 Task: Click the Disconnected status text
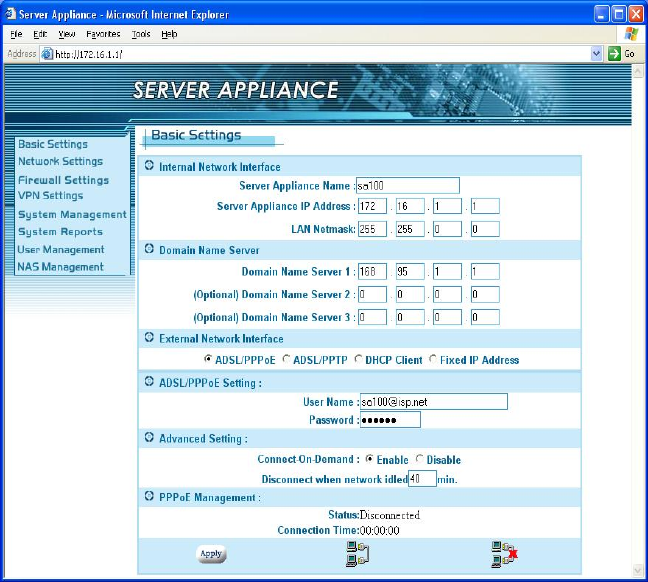pyautogui.click(x=390, y=515)
